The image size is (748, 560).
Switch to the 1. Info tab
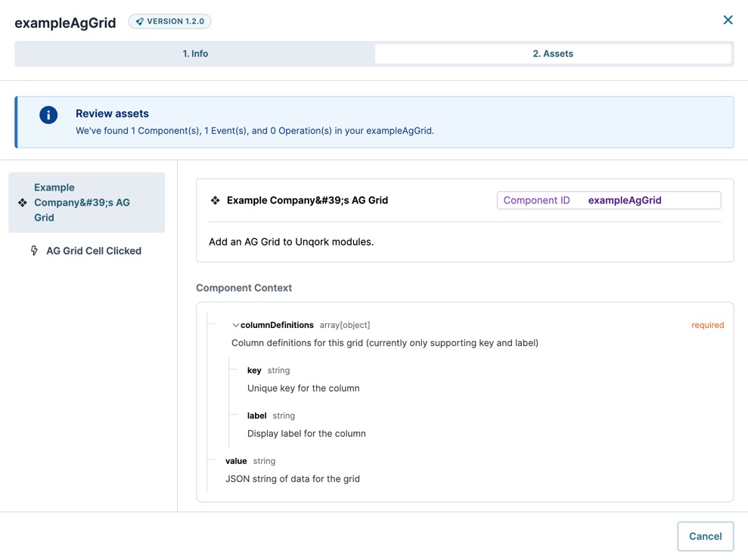pyautogui.click(x=195, y=54)
